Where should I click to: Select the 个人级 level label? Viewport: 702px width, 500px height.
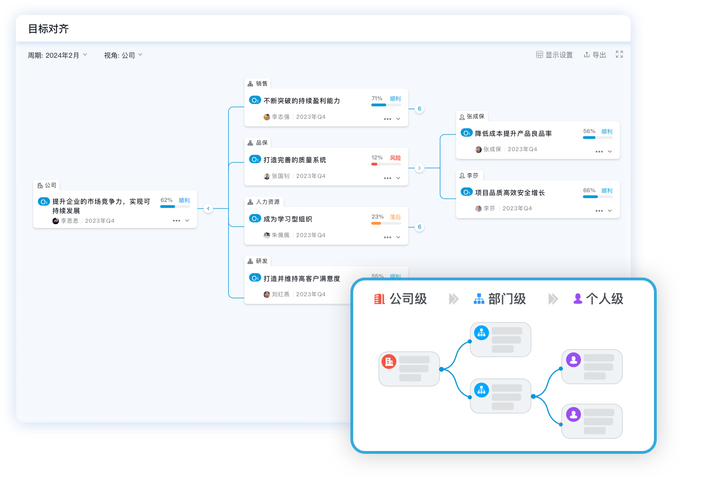click(x=604, y=299)
